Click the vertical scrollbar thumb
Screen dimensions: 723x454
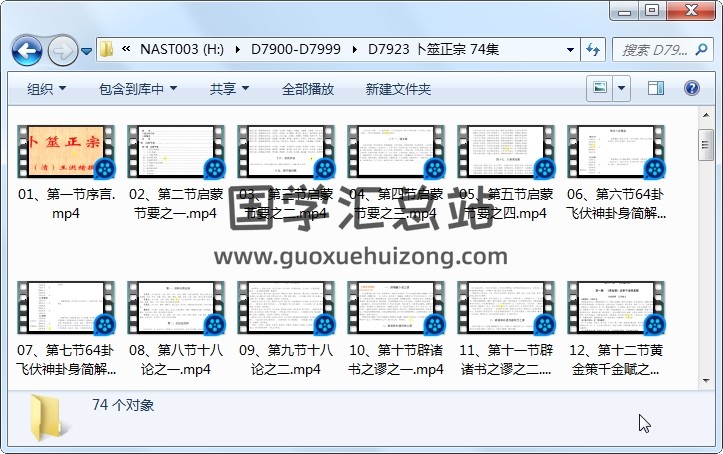(706, 145)
